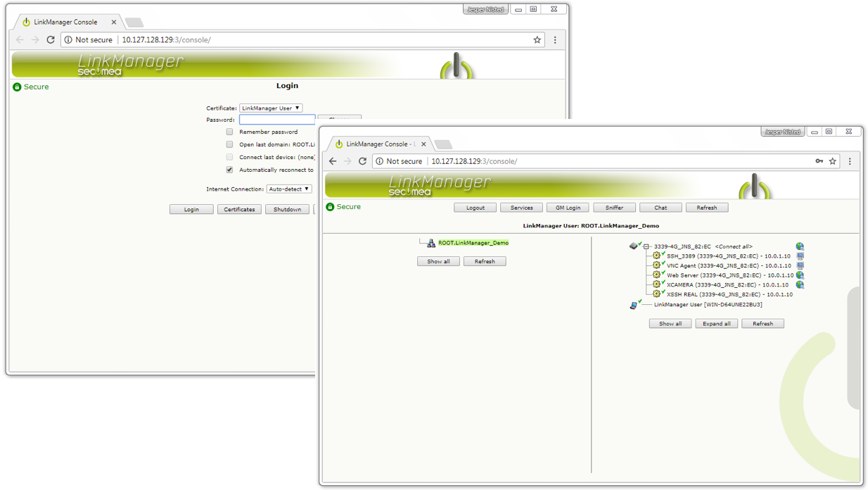Click the gear icon beside VNC Agent

pos(656,265)
